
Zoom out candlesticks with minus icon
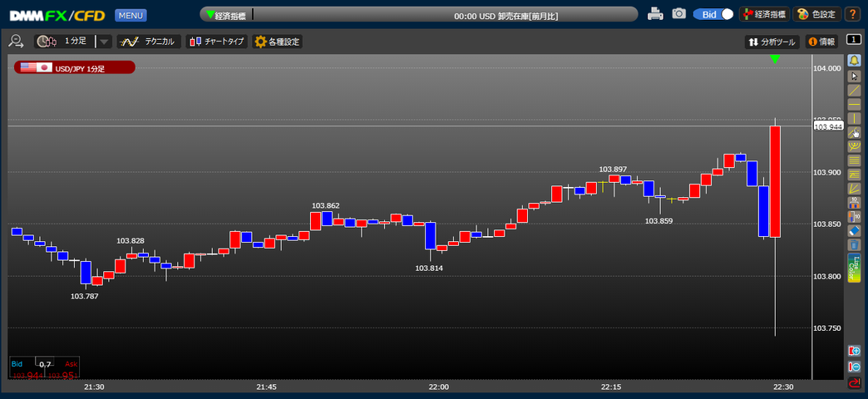click(854, 367)
